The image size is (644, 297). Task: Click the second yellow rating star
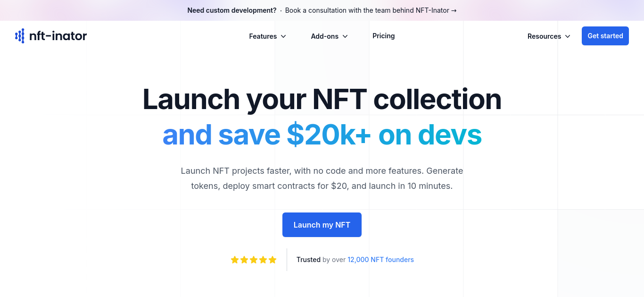(244, 260)
